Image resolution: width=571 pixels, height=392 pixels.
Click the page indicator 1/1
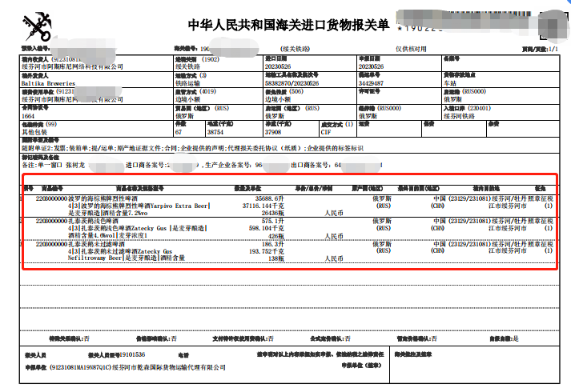[553, 49]
